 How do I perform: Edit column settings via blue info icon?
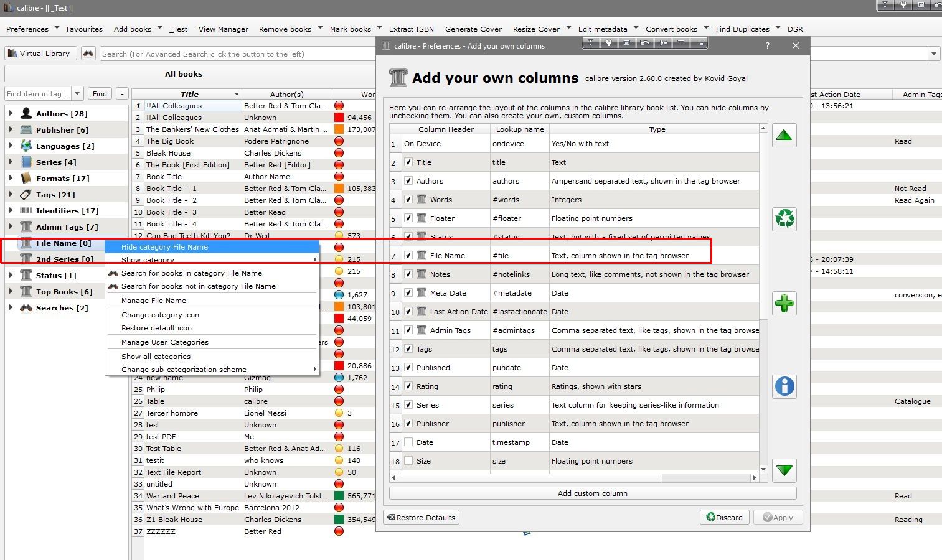coord(784,386)
